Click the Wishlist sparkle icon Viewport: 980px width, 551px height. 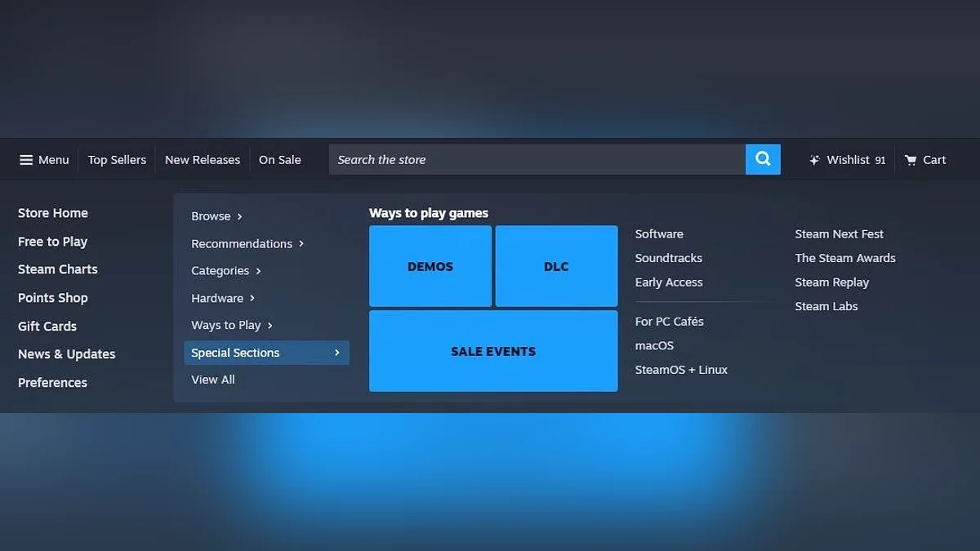click(x=814, y=160)
